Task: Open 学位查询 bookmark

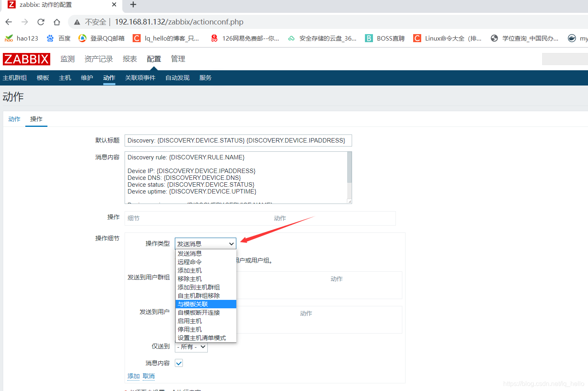Action: tap(524, 38)
